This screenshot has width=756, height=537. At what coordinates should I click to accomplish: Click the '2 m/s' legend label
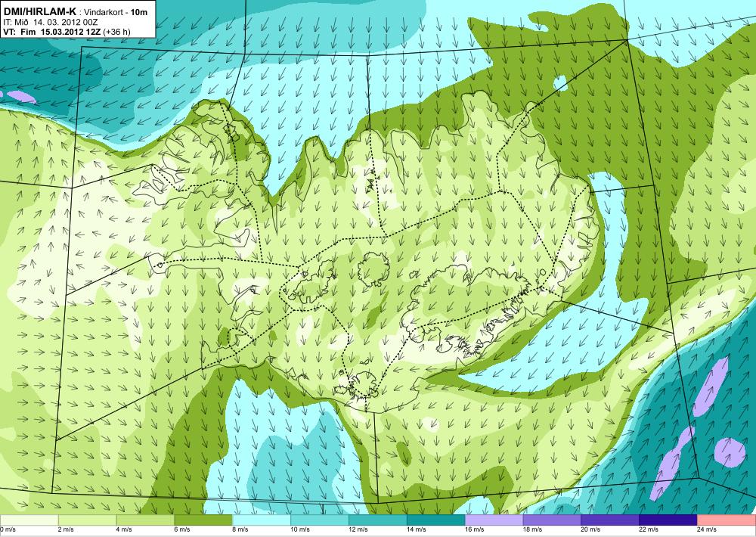click(x=66, y=529)
